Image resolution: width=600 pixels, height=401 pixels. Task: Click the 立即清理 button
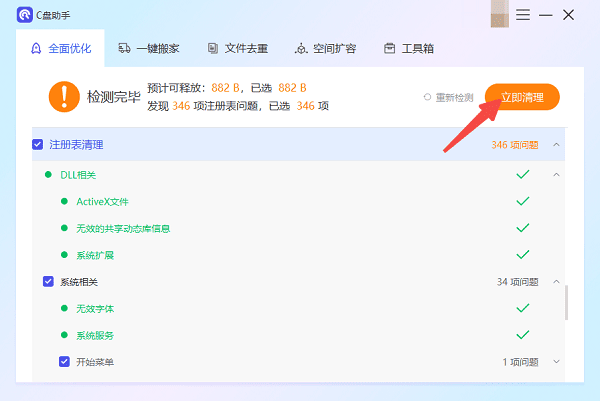pyautogui.click(x=522, y=97)
